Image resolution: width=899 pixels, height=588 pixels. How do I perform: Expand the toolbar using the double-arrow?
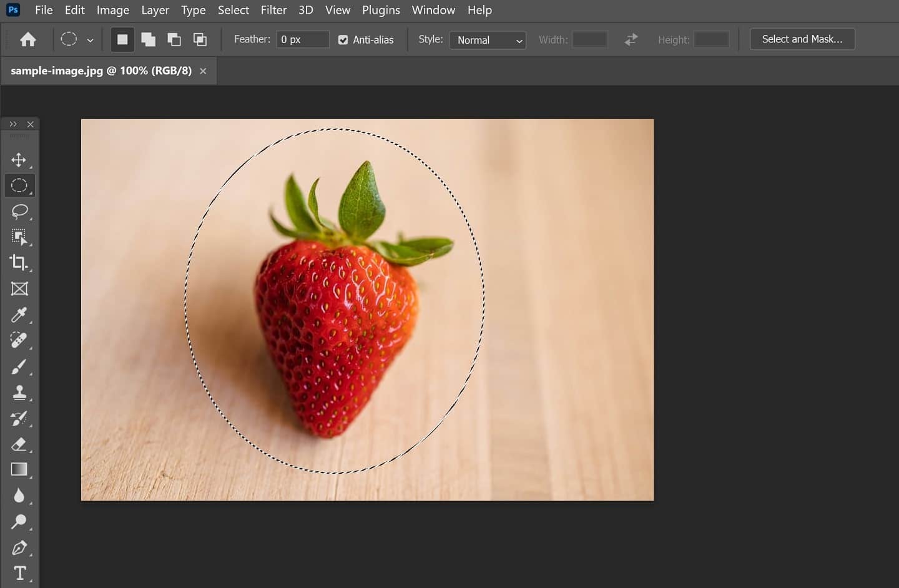13,124
